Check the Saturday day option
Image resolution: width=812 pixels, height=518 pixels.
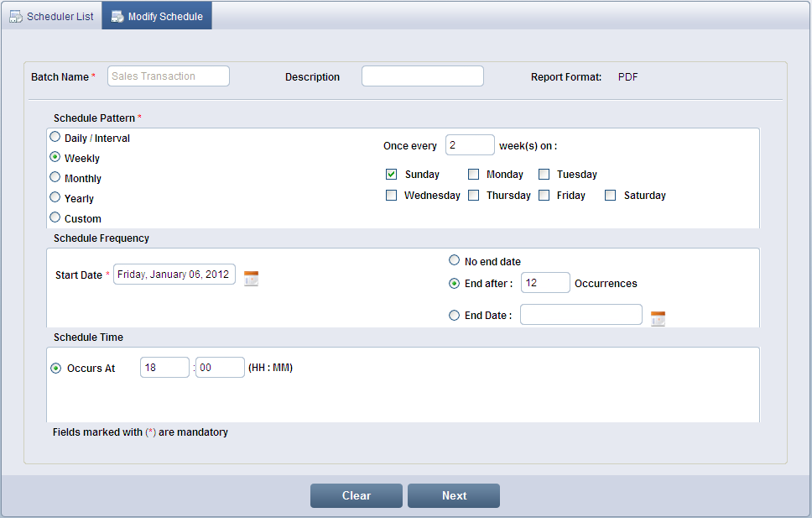(x=611, y=196)
